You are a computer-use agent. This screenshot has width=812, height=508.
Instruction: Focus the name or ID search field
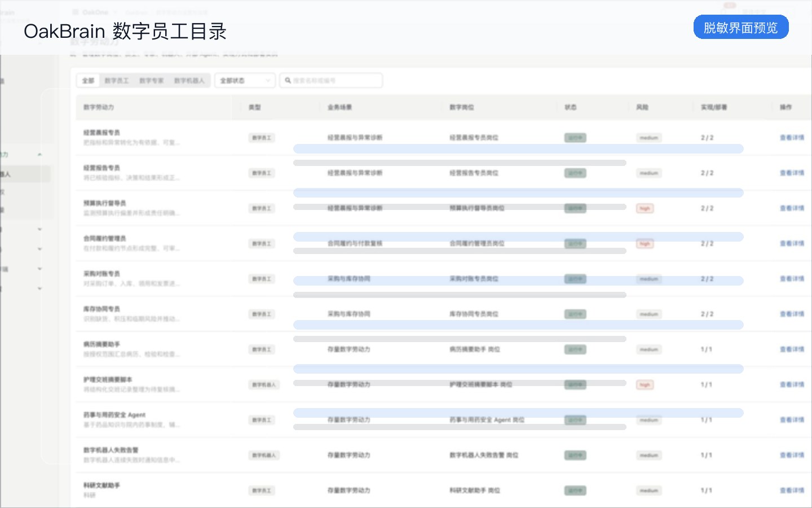(332, 81)
